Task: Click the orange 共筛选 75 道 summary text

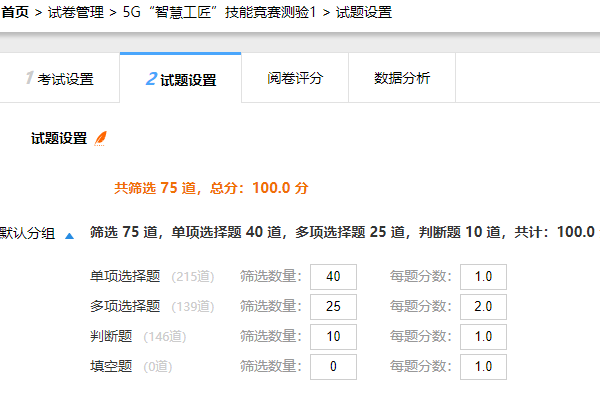Action: 211,188
